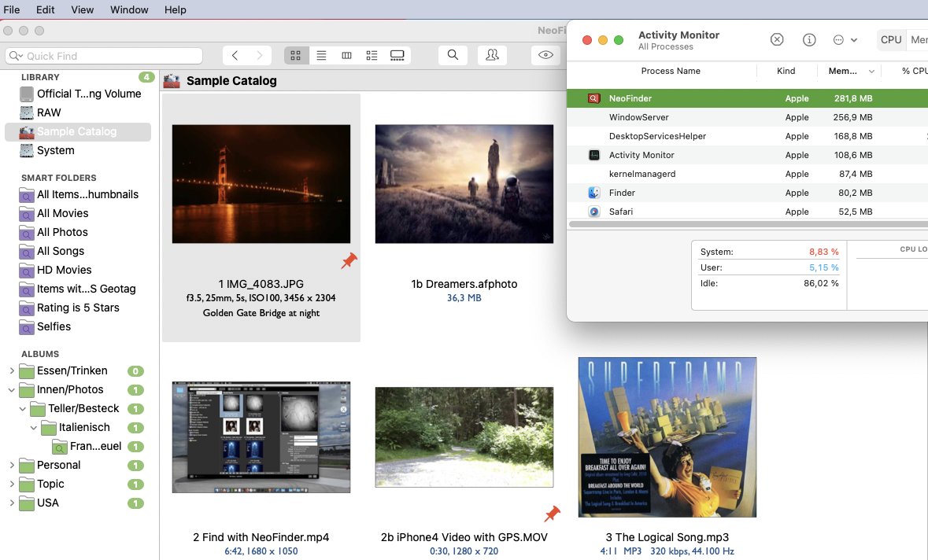Select the Golden Gate Bridge IMG_4083.JPG thumbnail
Viewport: 928px width, 560px height.
tap(261, 184)
